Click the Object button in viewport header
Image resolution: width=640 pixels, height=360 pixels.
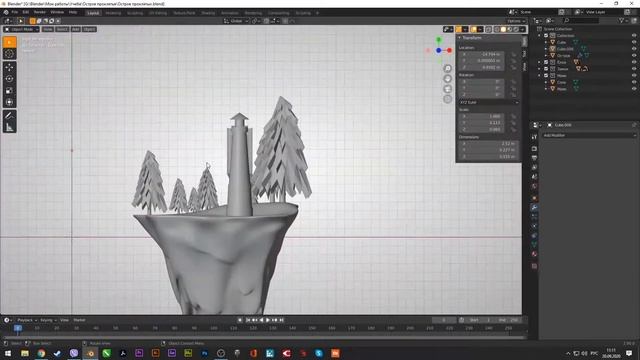[89, 29]
